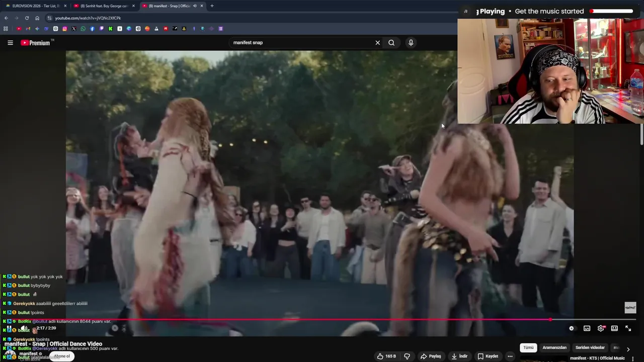Open the Facebook bookmark shortcut

coord(92,29)
